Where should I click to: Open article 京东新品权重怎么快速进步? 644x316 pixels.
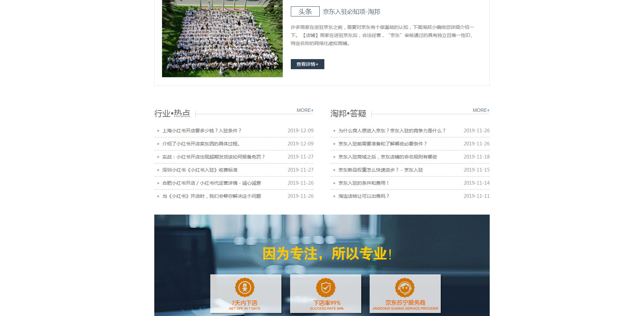(x=380, y=170)
